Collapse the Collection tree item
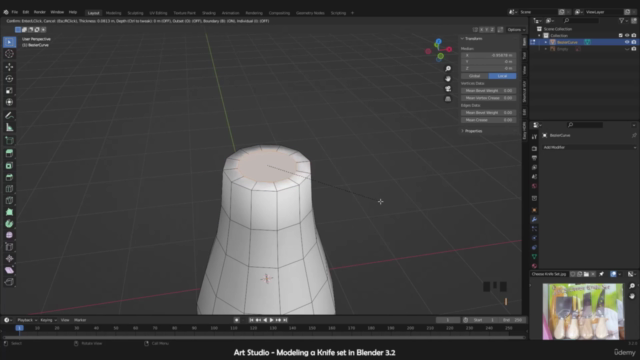 point(539,36)
